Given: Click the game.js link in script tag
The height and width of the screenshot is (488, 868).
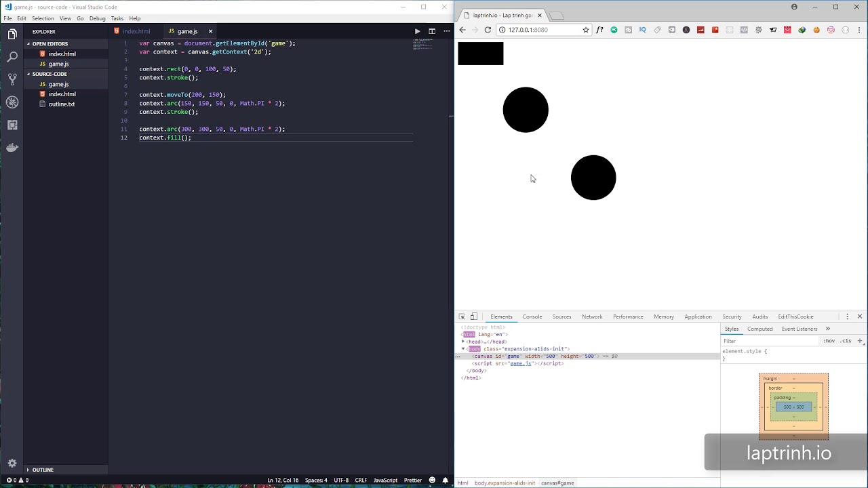Looking at the screenshot, I should coord(521,364).
